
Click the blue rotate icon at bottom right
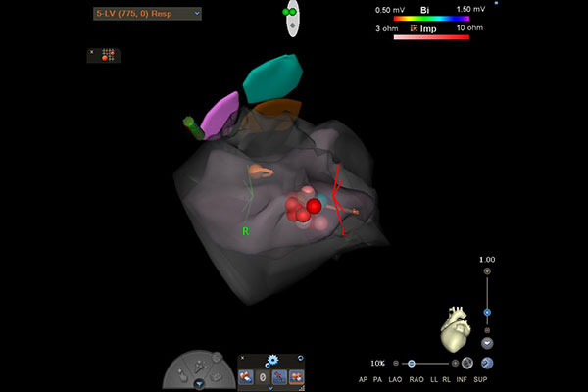pyautogui.click(x=487, y=363)
